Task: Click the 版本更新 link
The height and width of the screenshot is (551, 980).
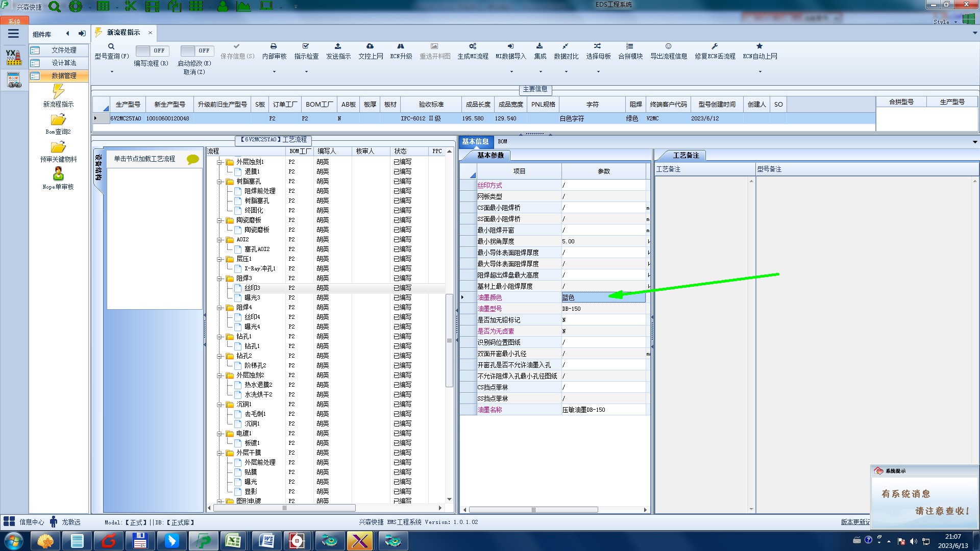Action: click(x=855, y=522)
